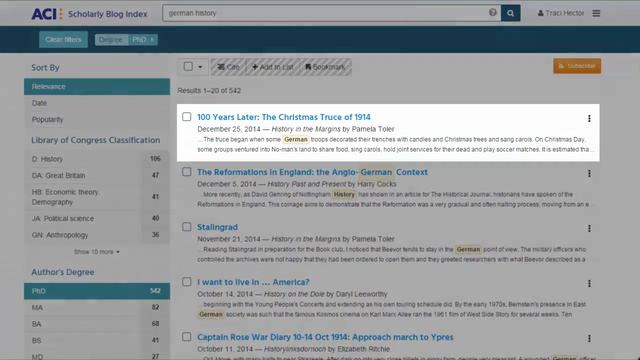This screenshot has height=360, width=640.
Task: Open the select-all dropdown arrow
Action: pos(200,67)
